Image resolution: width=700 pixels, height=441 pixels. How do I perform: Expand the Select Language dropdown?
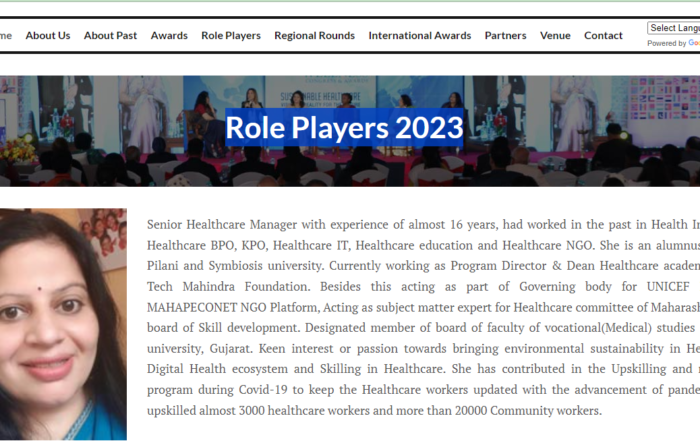(673, 28)
